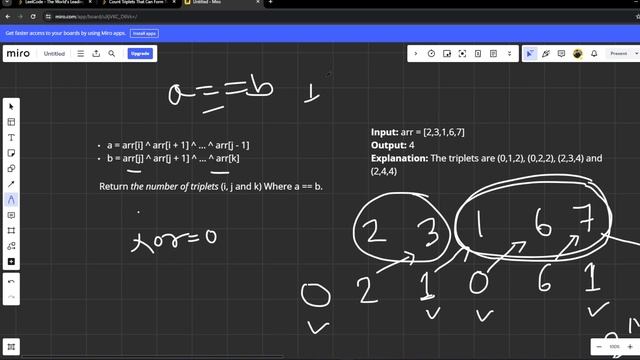The image size is (640, 360).
Task: Close the Count Triplets browser tab
Action: (x=174, y=2)
